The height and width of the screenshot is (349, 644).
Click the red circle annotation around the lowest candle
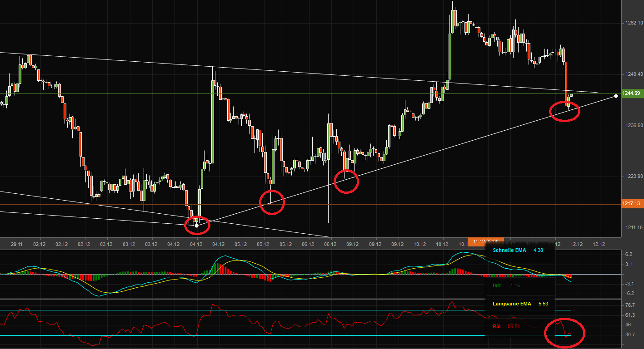(197, 224)
